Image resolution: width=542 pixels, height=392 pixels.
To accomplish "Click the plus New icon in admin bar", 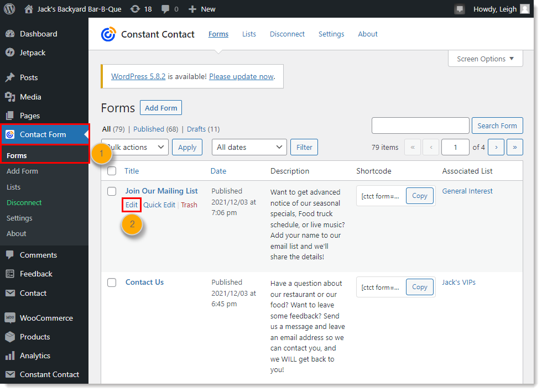I will pos(192,9).
